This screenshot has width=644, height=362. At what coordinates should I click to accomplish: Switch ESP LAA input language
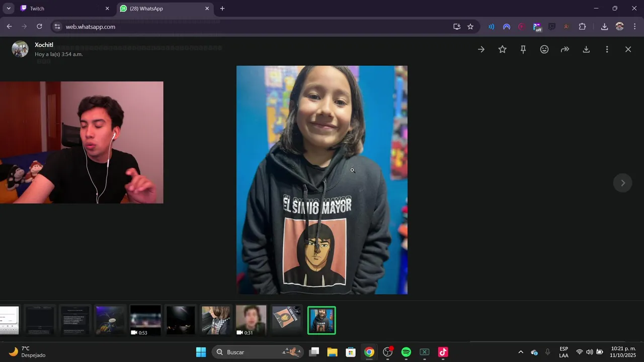coord(563,352)
